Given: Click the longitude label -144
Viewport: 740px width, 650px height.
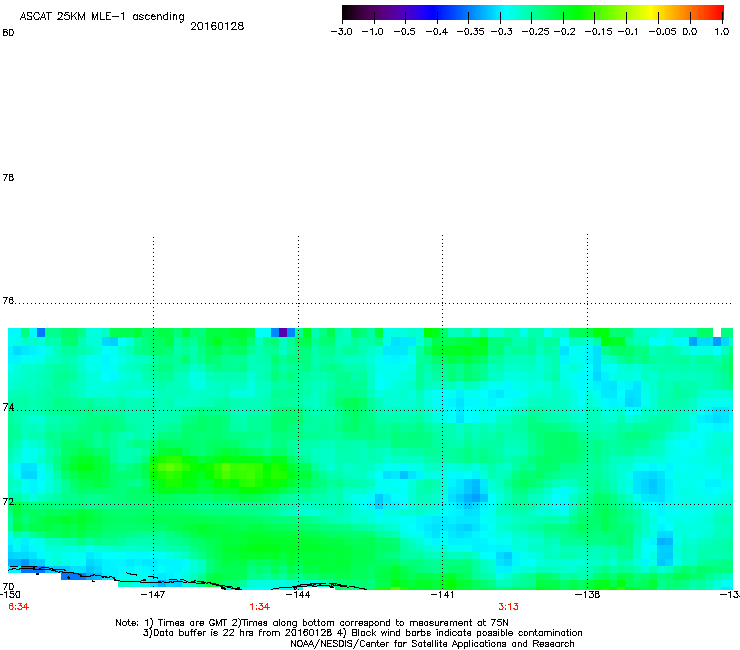Looking at the screenshot, I should click(x=298, y=594).
